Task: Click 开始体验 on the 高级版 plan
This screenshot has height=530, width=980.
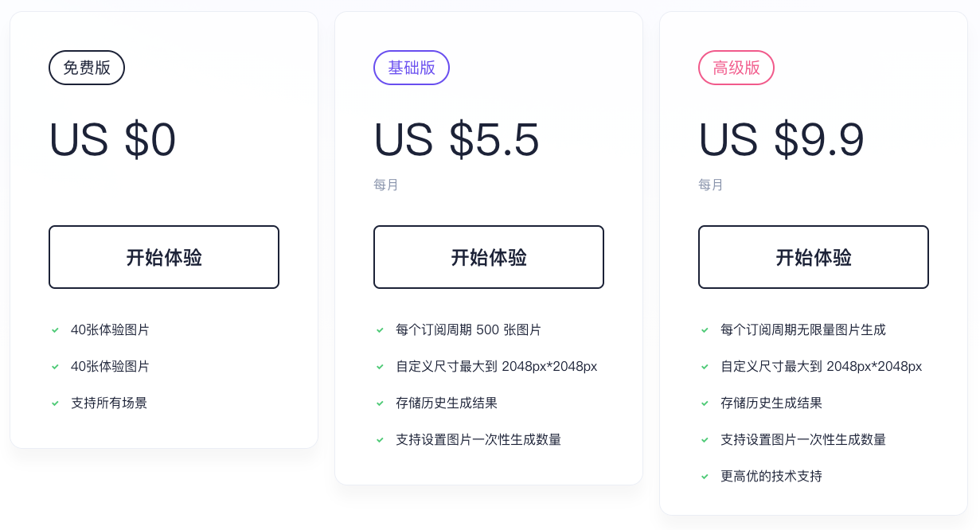Action: (813, 257)
